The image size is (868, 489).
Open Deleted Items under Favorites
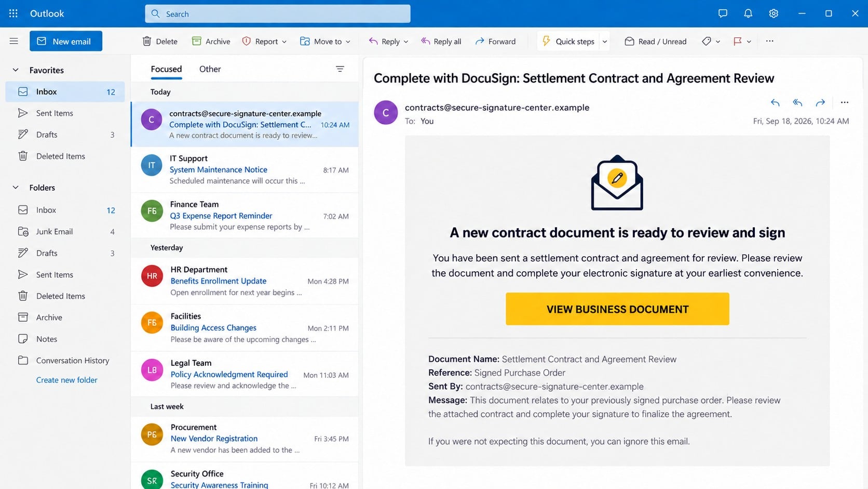[x=65, y=156]
